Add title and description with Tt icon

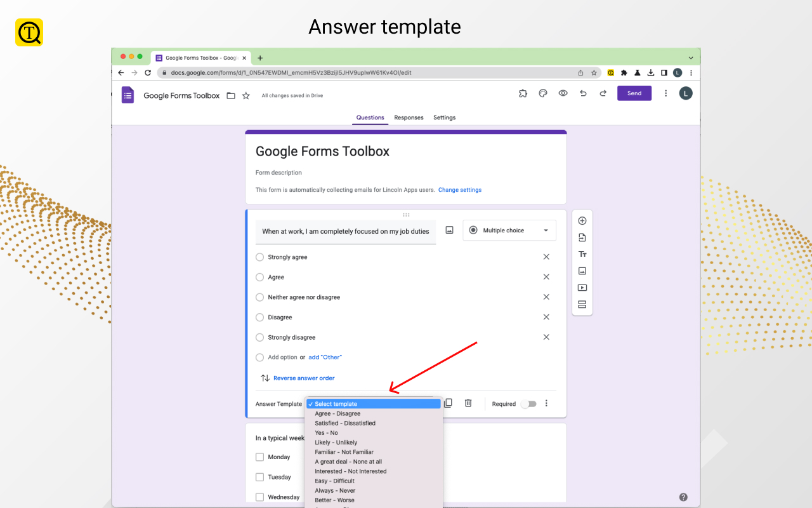[582, 254]
